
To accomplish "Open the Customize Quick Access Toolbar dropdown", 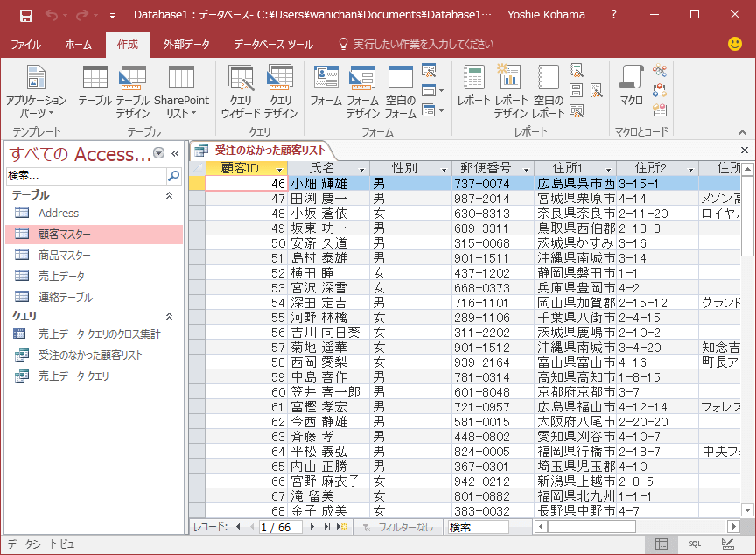I will 112,16.
